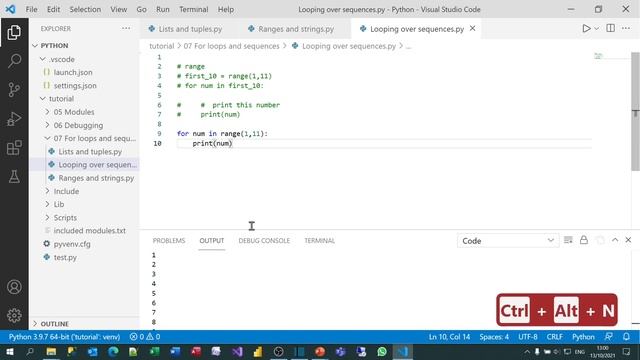Maximize the bottom panel size
The image size is (640, 360).
(615, 240)
